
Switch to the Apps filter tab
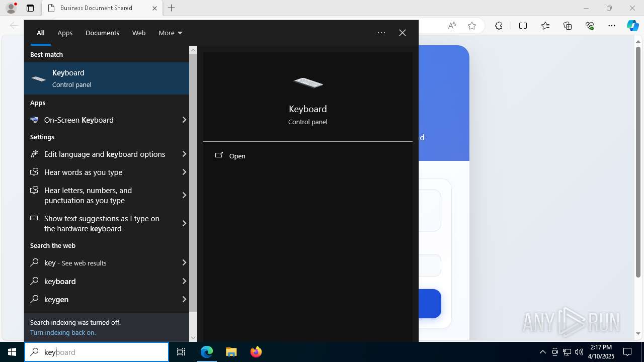pyautogui.click(x=65, y=33)
